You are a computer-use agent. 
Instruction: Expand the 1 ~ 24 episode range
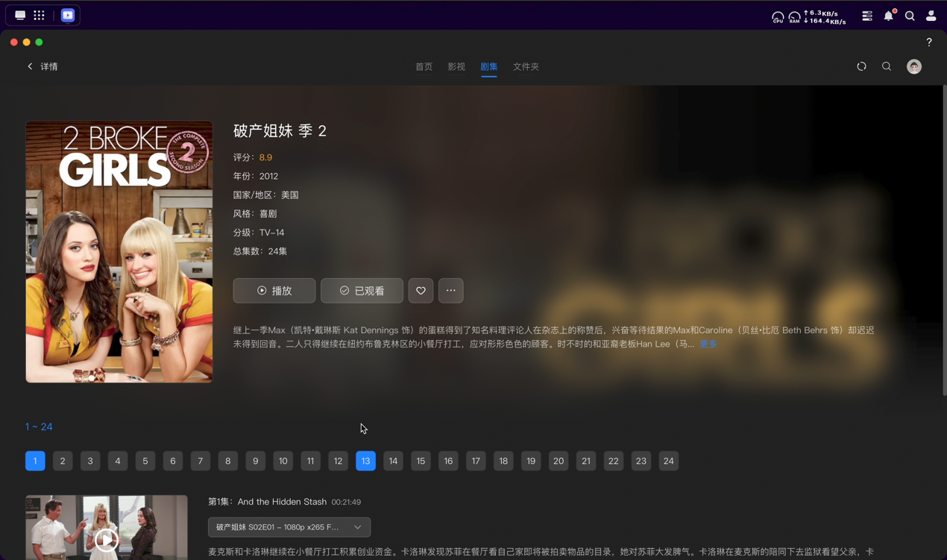pos(39,427)
